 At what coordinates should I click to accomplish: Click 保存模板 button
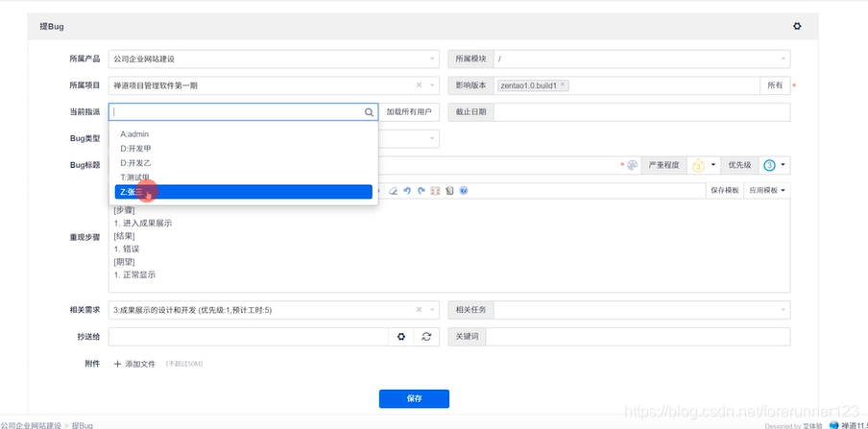pyautogui.click(x=725, y=190)
